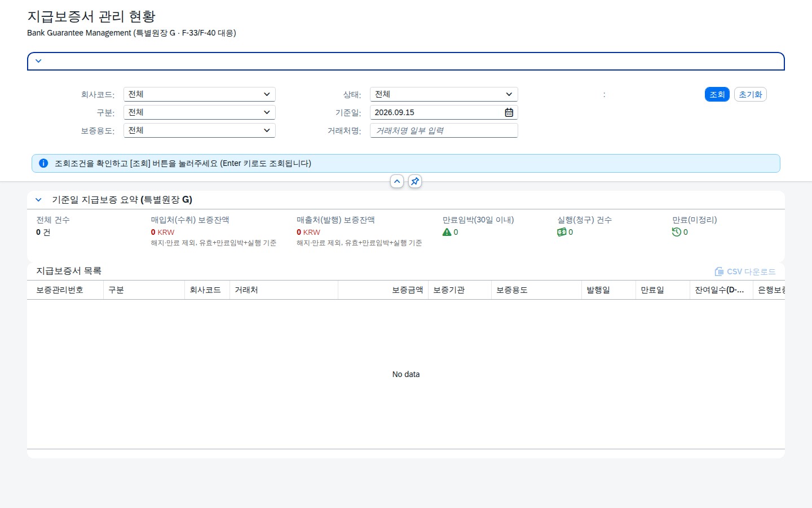The width and height of the screenshot is (812, 508).
Task: Click the info icon in the message strip
Action: pyautogui.click(x=43, y=163)
